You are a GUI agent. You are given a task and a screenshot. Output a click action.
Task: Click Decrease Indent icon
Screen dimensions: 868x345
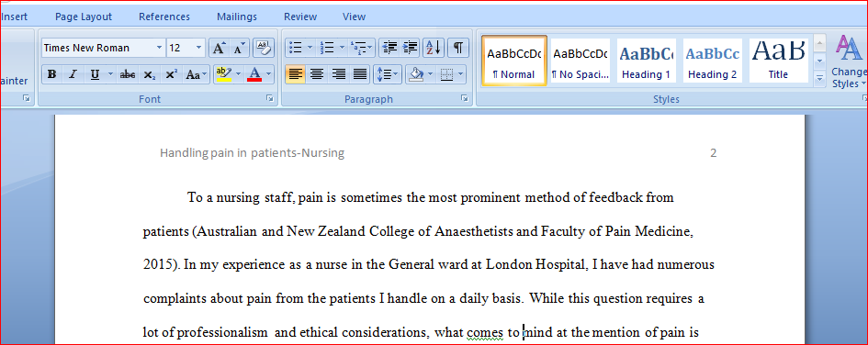point(389,48)
